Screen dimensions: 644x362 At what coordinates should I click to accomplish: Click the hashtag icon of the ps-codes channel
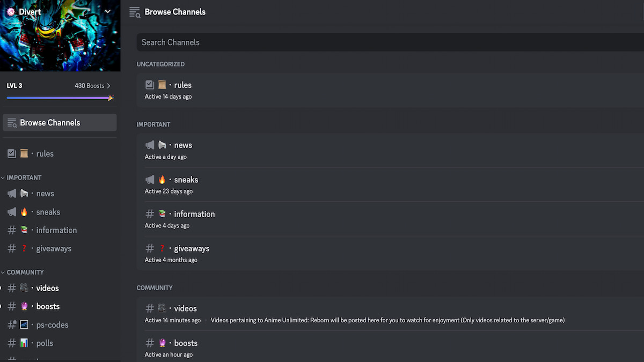11,324
